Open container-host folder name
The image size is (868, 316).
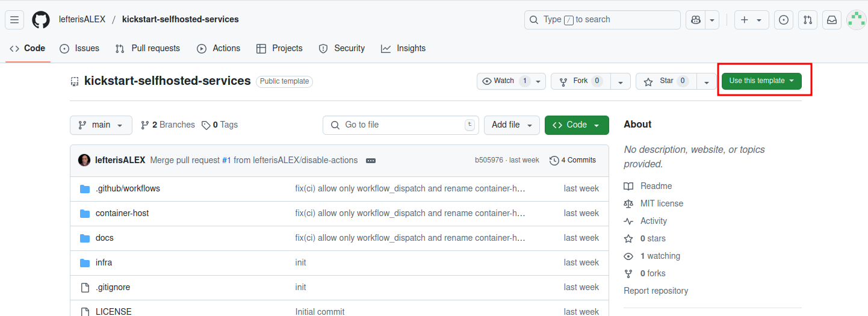(122, 214)
